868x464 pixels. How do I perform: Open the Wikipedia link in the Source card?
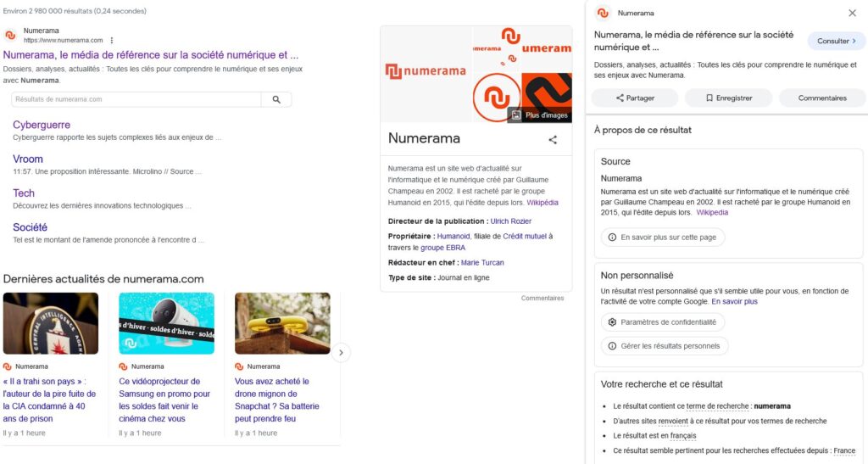(712, 212)
